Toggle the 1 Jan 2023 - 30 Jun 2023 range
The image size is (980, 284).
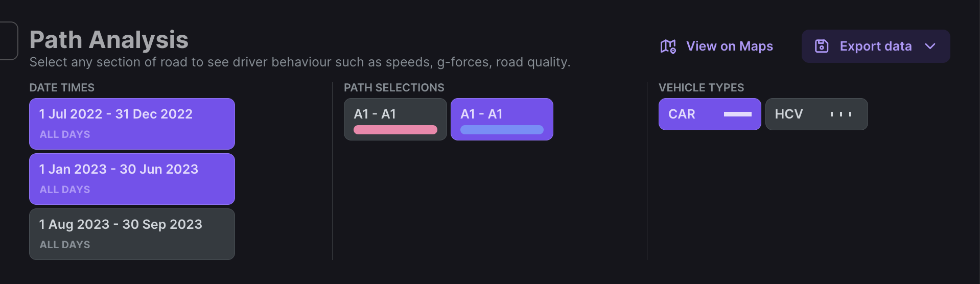(132, 179)
